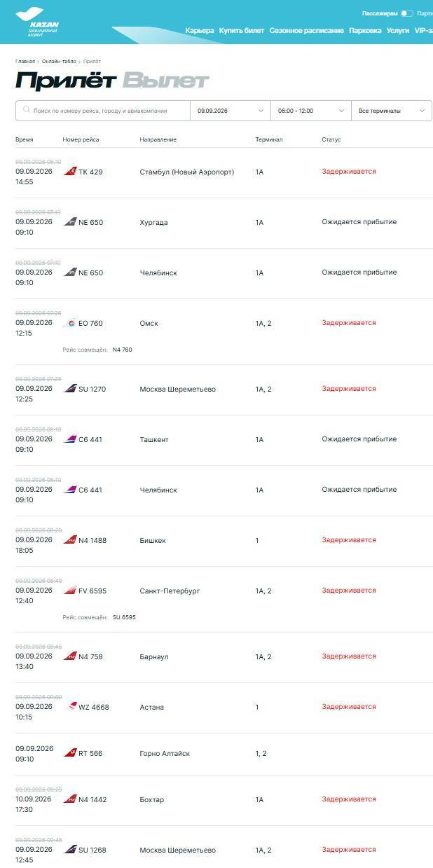Switch to the Вылет departures tab
Viewport: 433px width, 868px height.
(x=166, y=81)
